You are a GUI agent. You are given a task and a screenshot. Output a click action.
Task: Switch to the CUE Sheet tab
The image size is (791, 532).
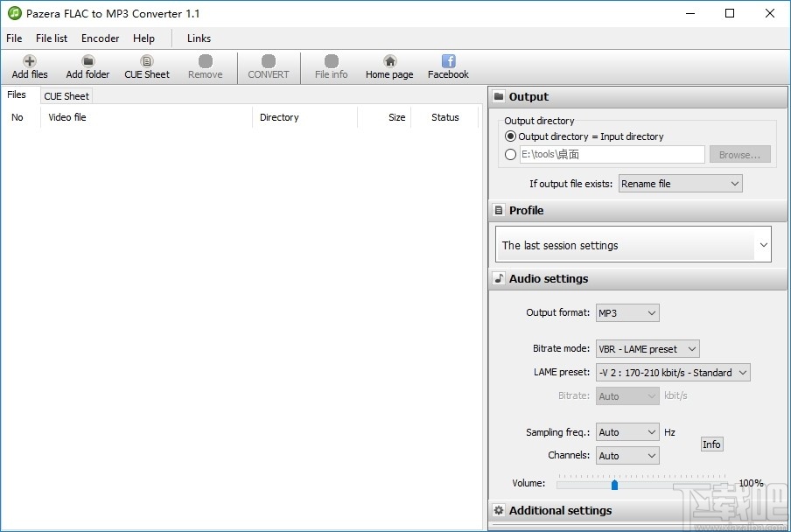pyautogui.click(x=66, y=96)
